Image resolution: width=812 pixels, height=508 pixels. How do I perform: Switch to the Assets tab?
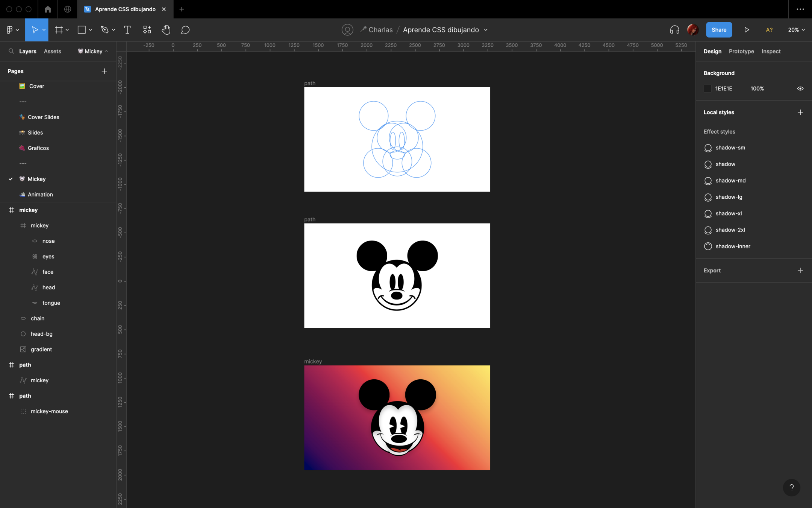52,51
